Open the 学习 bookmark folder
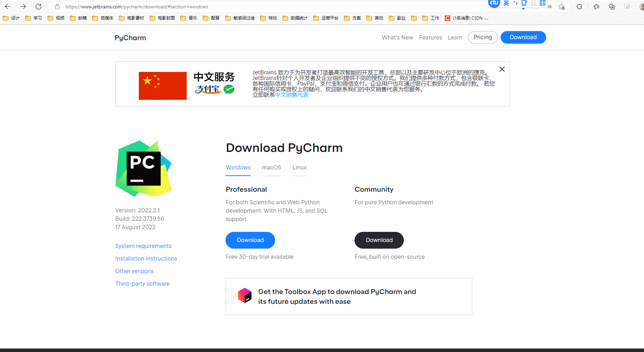 (x=34, y=18)
